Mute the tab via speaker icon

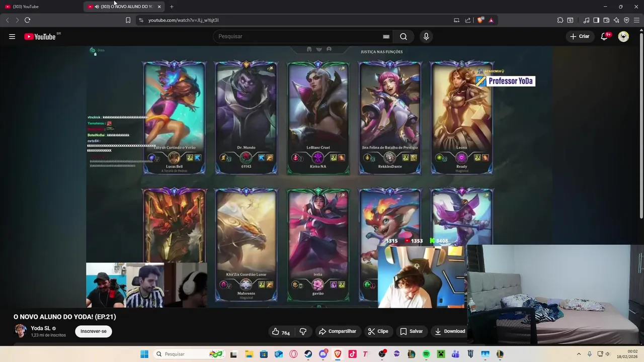pyautogui.click(x=97, y=7)
